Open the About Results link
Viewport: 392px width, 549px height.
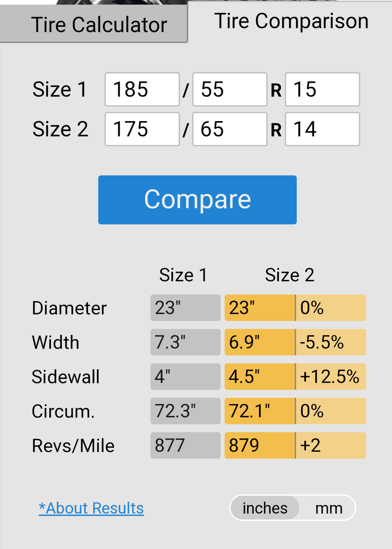[x=91, y=508]
